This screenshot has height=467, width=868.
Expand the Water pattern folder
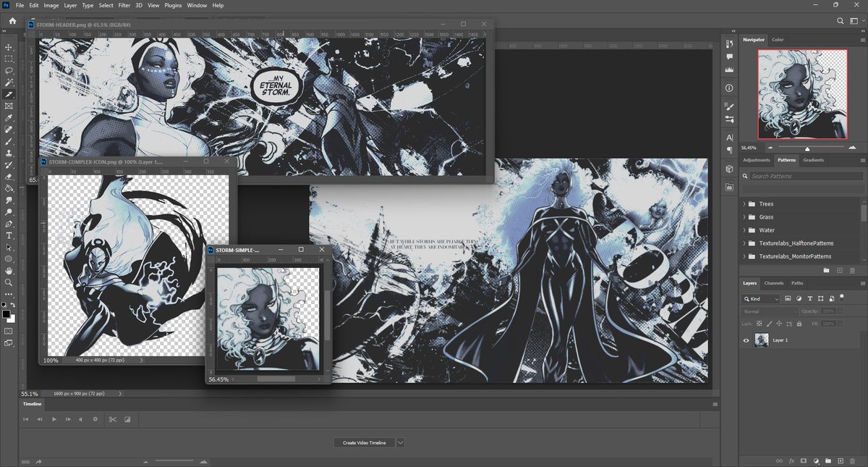click(744, 230)
